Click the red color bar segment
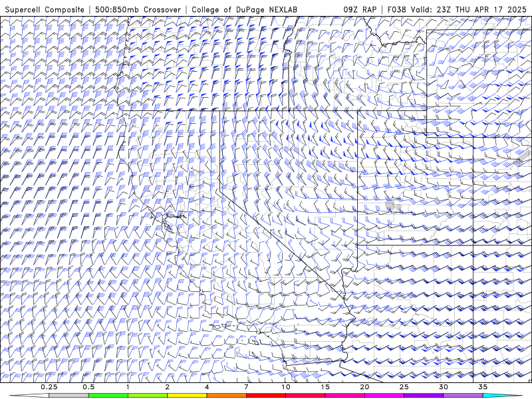The image size is (532, 399). [266, 396]
